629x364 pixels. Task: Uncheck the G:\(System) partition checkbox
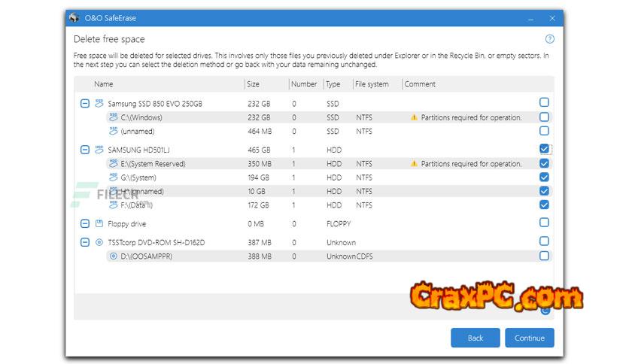coord(544,177)
